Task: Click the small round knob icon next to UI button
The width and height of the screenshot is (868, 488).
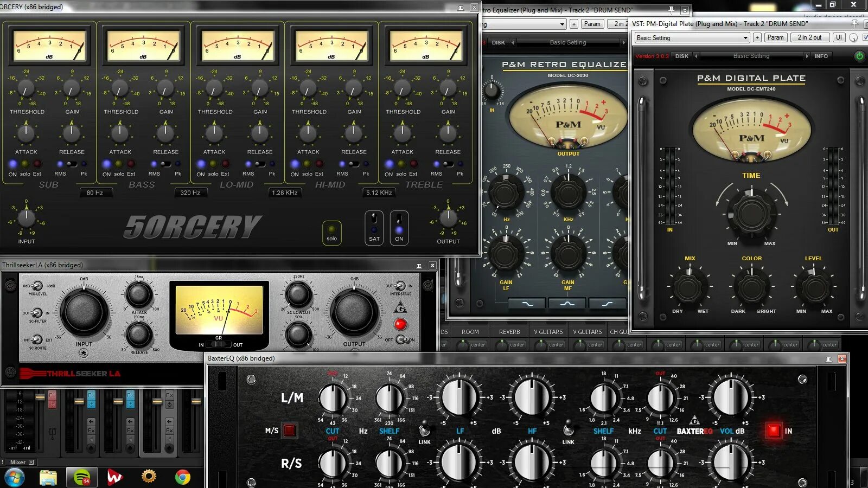Action: point(853,37)
